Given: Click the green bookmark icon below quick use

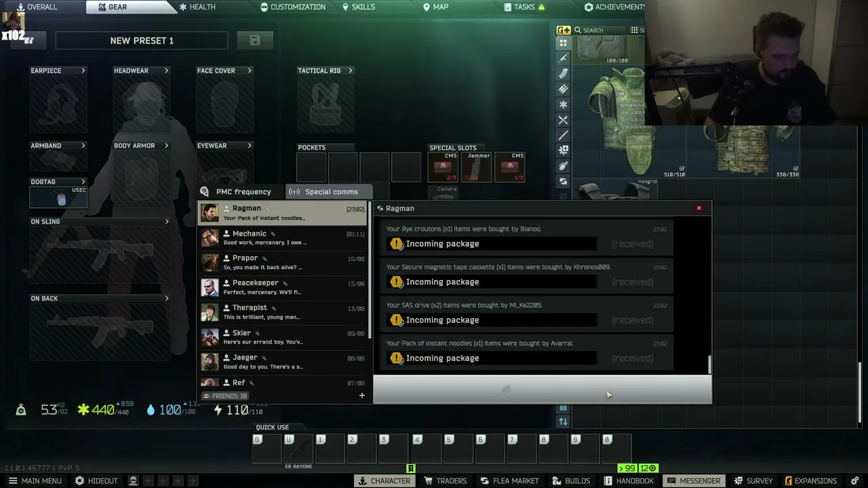Looking at the screenshot, I should tap(410, 468).
